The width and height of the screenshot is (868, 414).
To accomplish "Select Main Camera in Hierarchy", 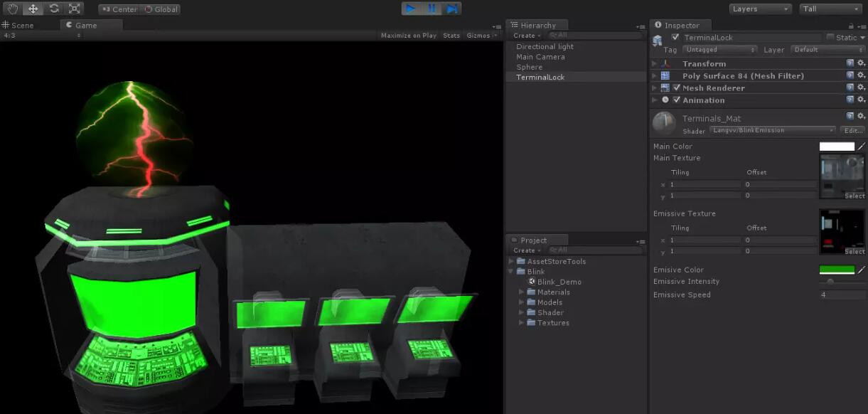I will tap(540, 57).
